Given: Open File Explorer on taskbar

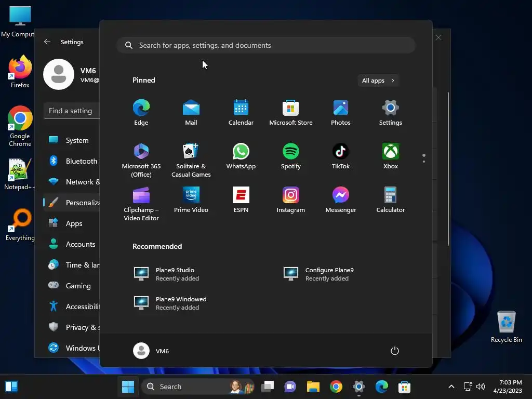Looking at the screenshot, I should click(313, 387).
